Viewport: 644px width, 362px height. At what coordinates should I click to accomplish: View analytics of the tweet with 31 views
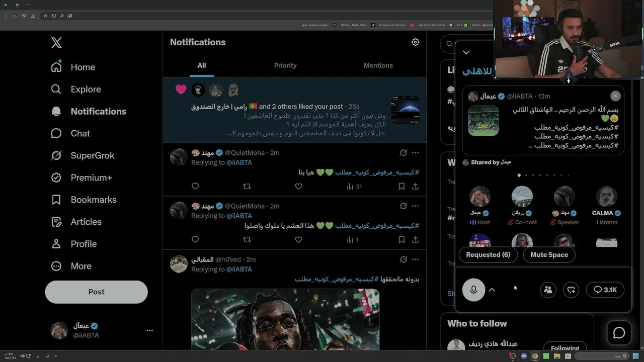(354, 187)
